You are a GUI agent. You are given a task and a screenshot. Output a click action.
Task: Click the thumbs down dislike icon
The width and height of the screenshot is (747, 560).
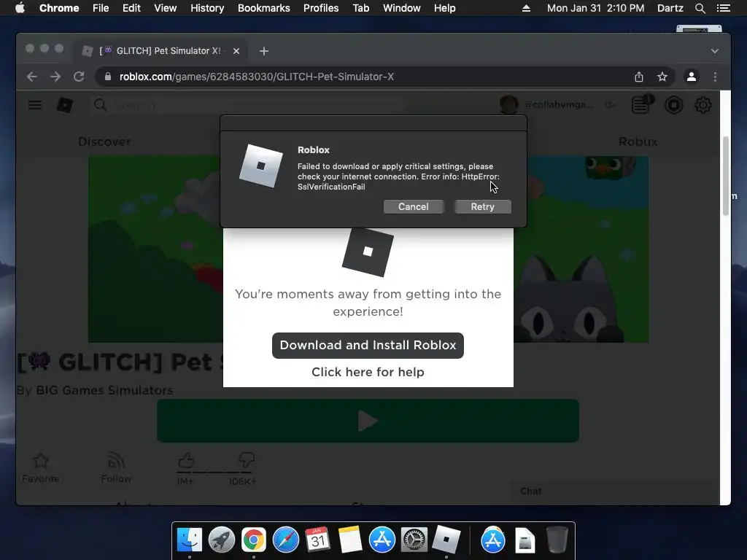tap(247, 461)
